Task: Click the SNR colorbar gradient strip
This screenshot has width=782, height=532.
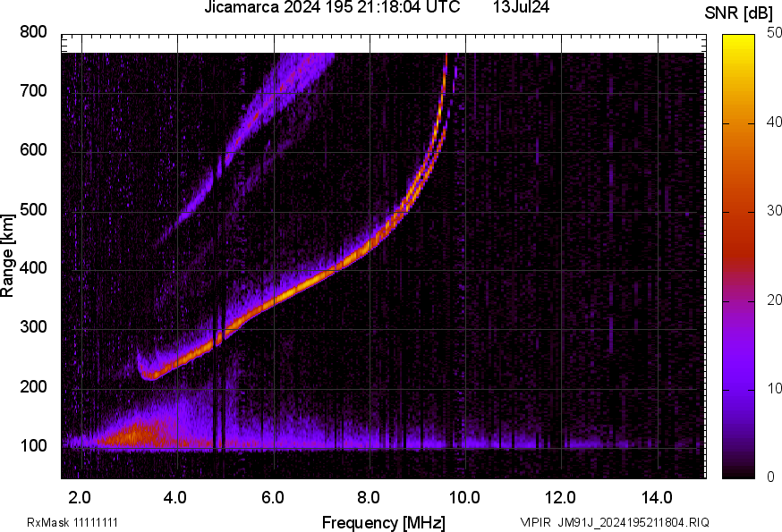Action: (x=739, y=257)
